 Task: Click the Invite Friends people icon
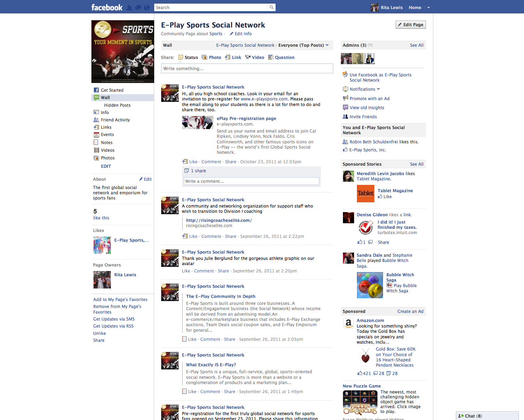pyautogui.click(x=345, y=117)
